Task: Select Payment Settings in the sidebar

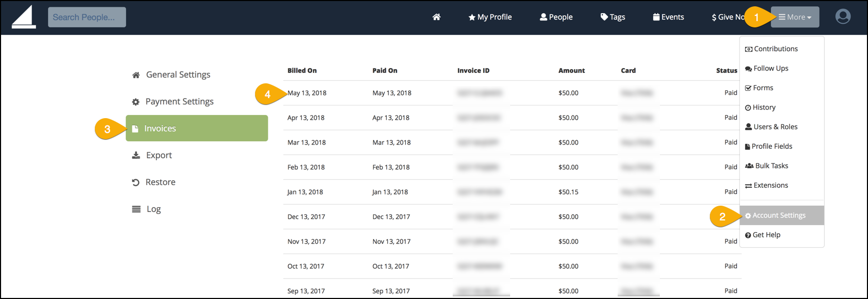Action: pos(179,102)
